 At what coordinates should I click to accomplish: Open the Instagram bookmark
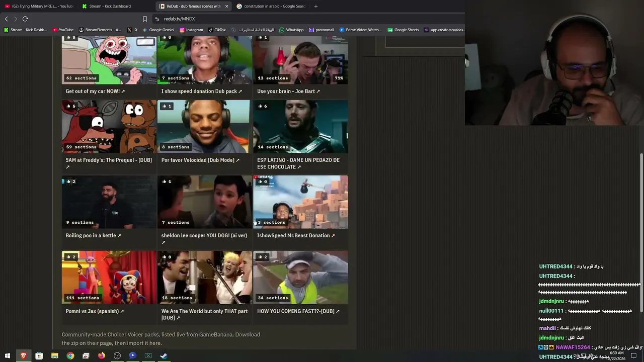191,30
